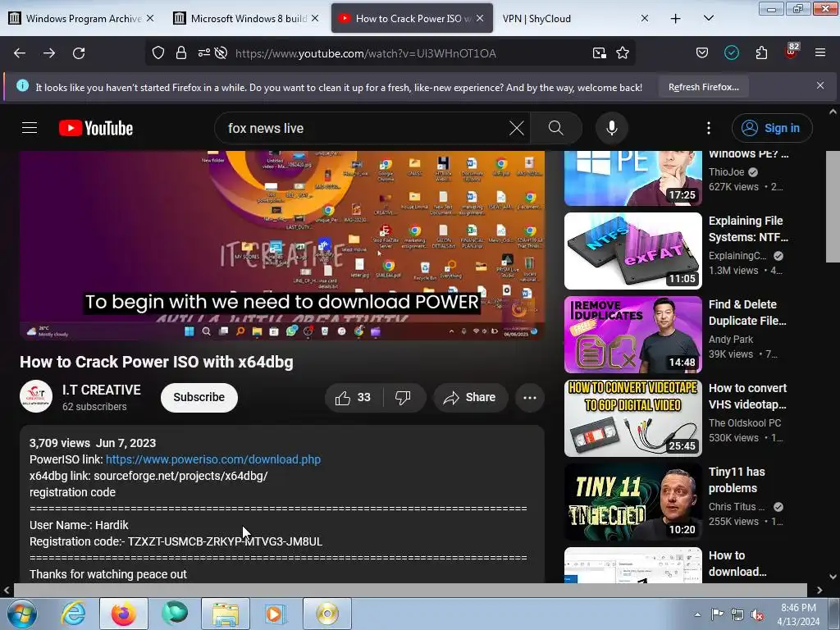Open clock showing 8:46 PM
840x630 pixels.
pos(799,614)
